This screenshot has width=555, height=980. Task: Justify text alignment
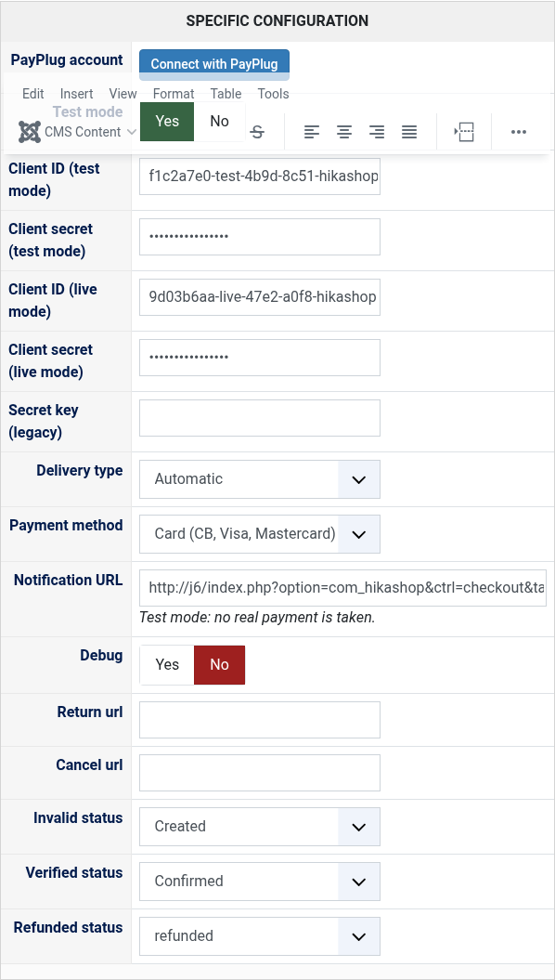click(x=409, y=132)
